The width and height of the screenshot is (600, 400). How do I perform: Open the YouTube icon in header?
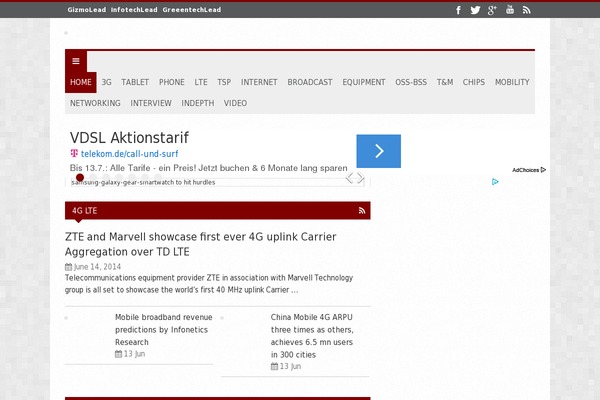coord(510,10)
